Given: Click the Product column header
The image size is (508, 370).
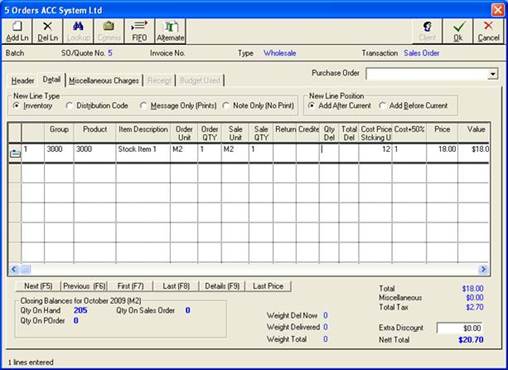Looking at the screenshot, I should pos(95,133).
